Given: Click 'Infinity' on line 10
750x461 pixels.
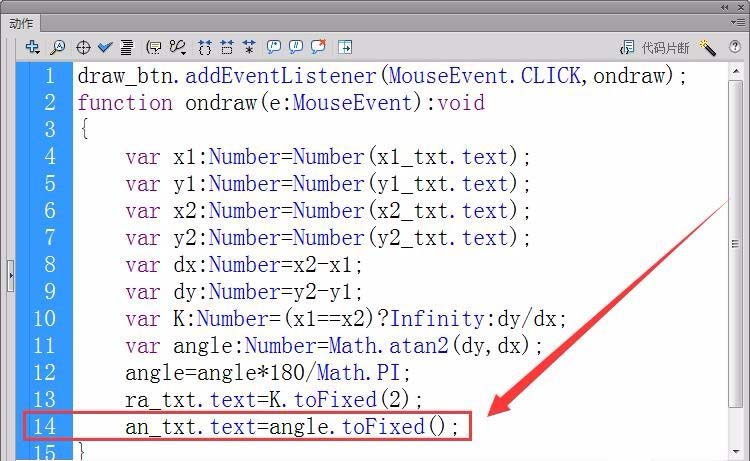Looking at the screenshot, I should tap(437, 318).
